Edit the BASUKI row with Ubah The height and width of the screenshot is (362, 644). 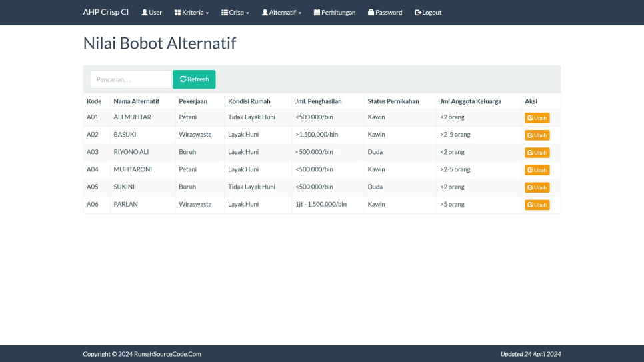537,135
